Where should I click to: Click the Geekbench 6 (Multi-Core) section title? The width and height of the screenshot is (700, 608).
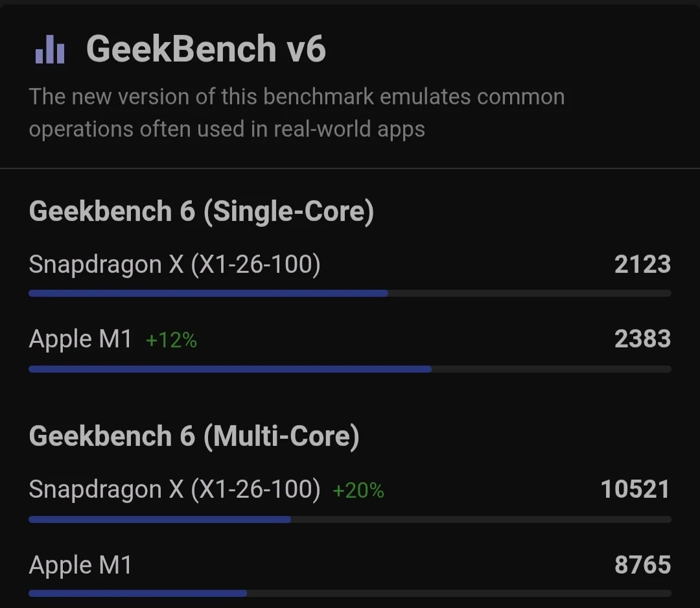point(194,436)
